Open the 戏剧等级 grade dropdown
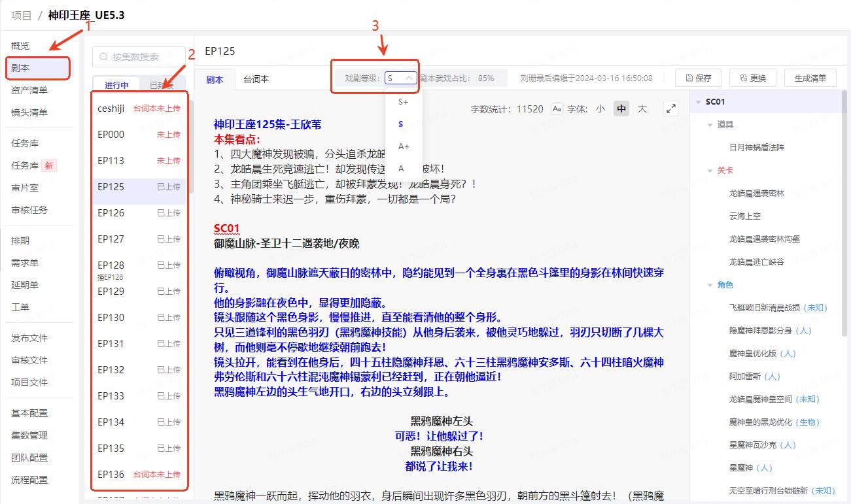Image resolution: width=851 pixels, height=504 pixels. [400, 78]
